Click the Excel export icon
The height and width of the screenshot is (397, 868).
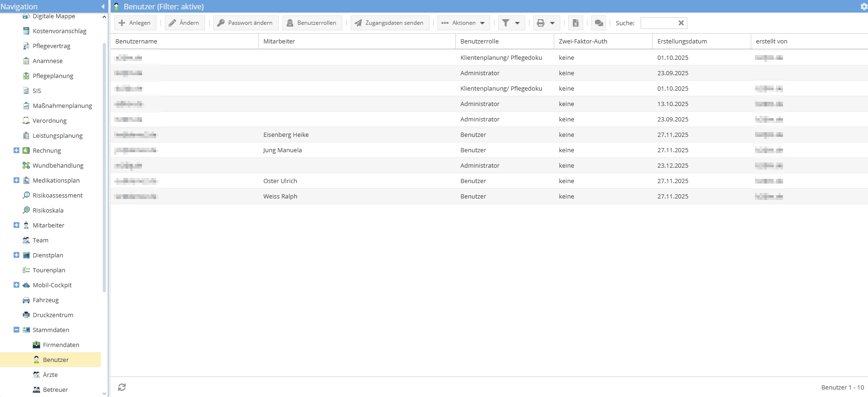[x=576, y=23]
